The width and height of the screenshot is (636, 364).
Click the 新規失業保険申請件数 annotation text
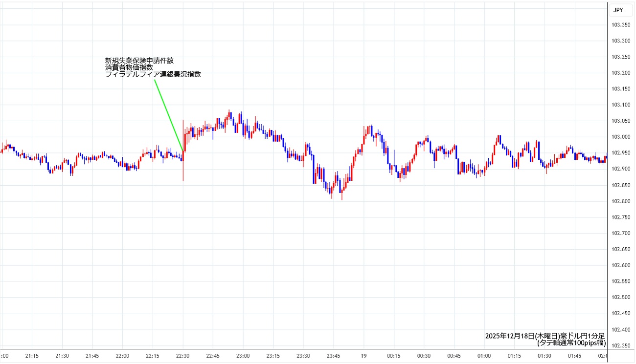(139, 61)
